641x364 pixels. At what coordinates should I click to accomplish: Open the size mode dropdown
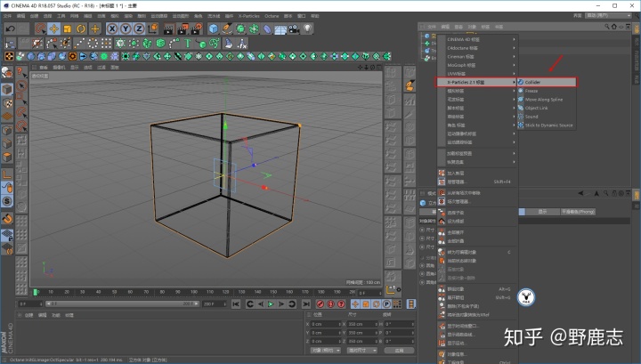pyautogui.click(x=361, y=351)
